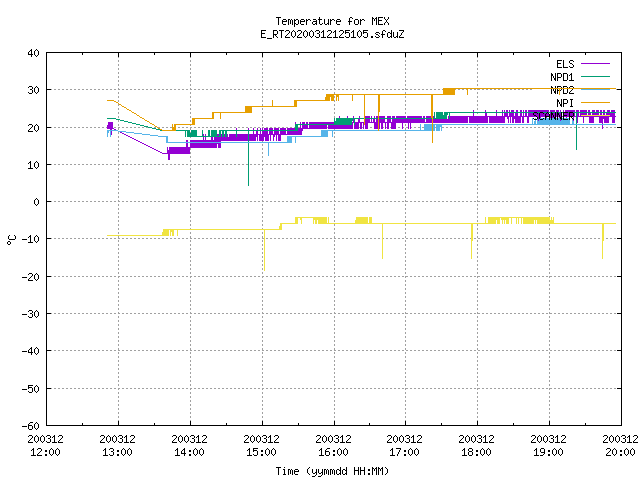Click the purple ELS legend line sample
640x480 pixels.
595,64
